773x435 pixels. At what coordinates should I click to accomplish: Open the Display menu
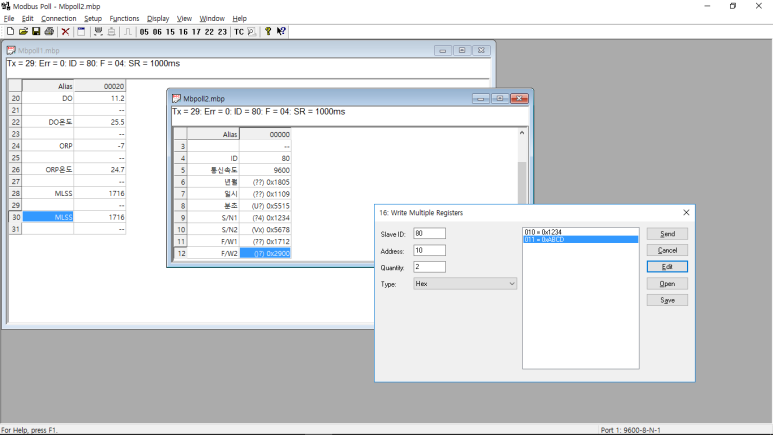[158, 18]
